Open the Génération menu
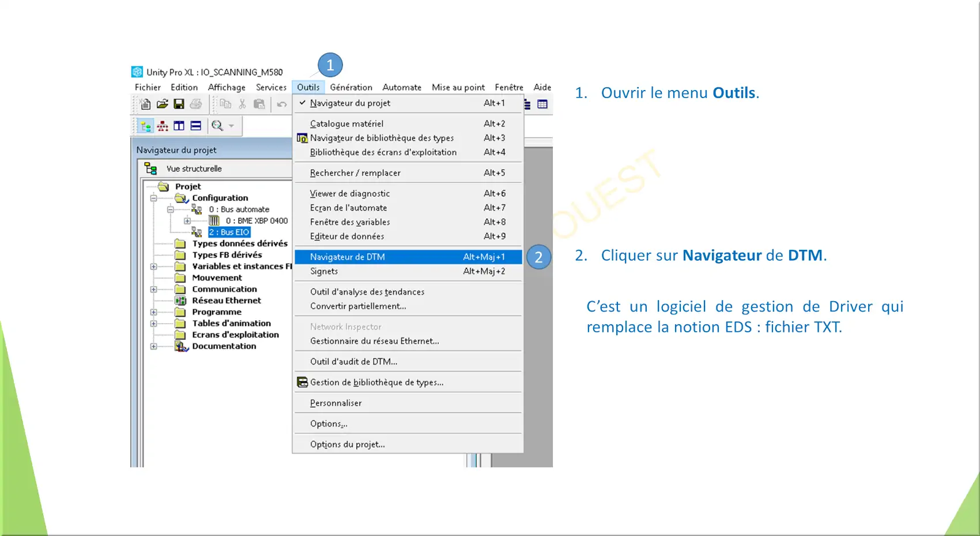The width and height of the screenshot is (980, 536). pos(351,87)
